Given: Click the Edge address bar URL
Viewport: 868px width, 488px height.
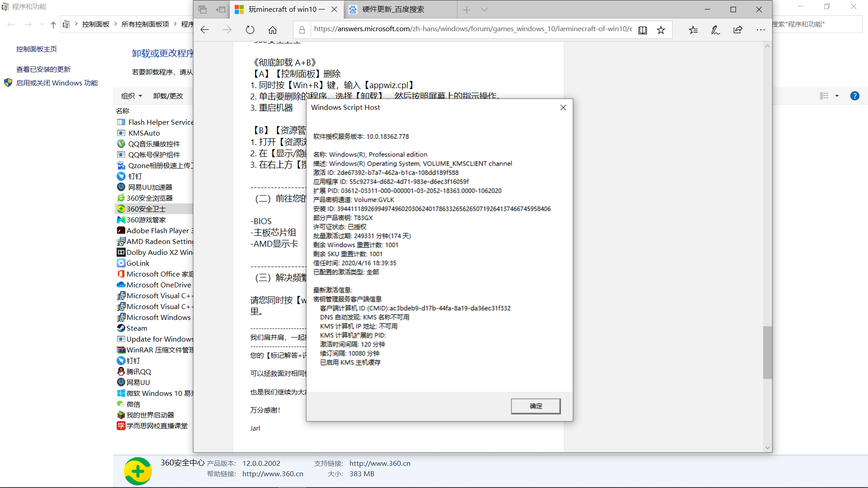Looking at the screenshot, I should click(473, 29).
